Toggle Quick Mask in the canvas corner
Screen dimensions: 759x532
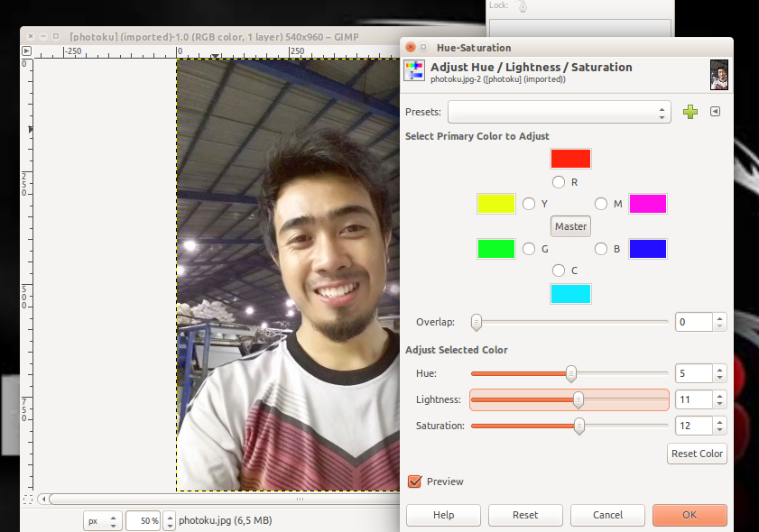[x=27, y=497]
